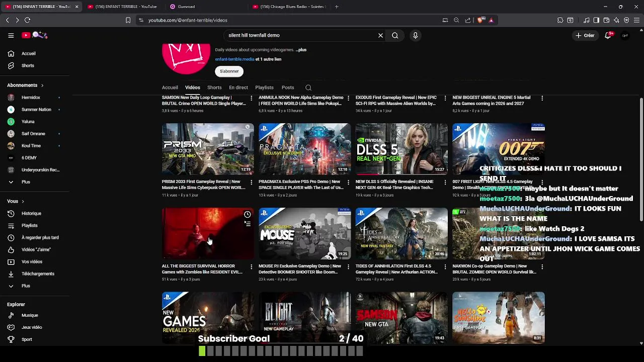Screen dimensions: 644x362
Task: Open options menu for NEW DLSS 5 video
Action: coord(445,182)
